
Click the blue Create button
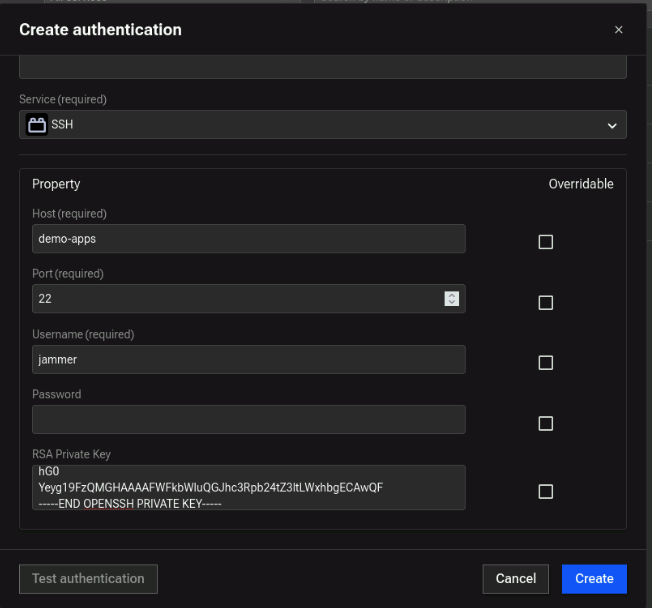[594, 578]
